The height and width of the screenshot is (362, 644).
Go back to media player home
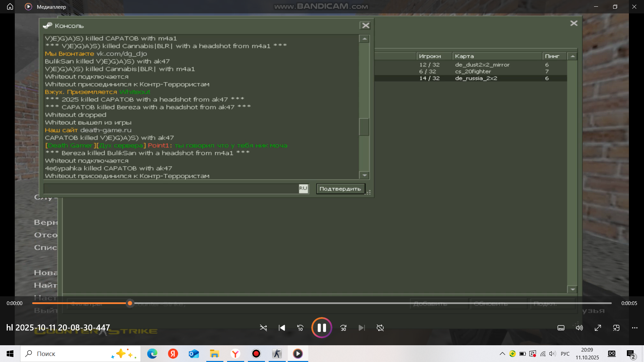(10, 7)
